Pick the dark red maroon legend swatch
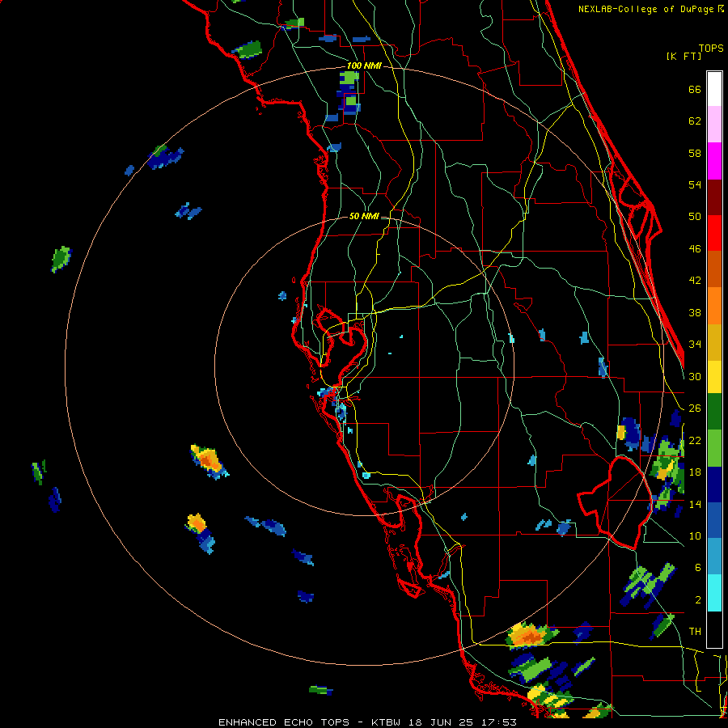728x728 pixels. click(x=714, y=197)
